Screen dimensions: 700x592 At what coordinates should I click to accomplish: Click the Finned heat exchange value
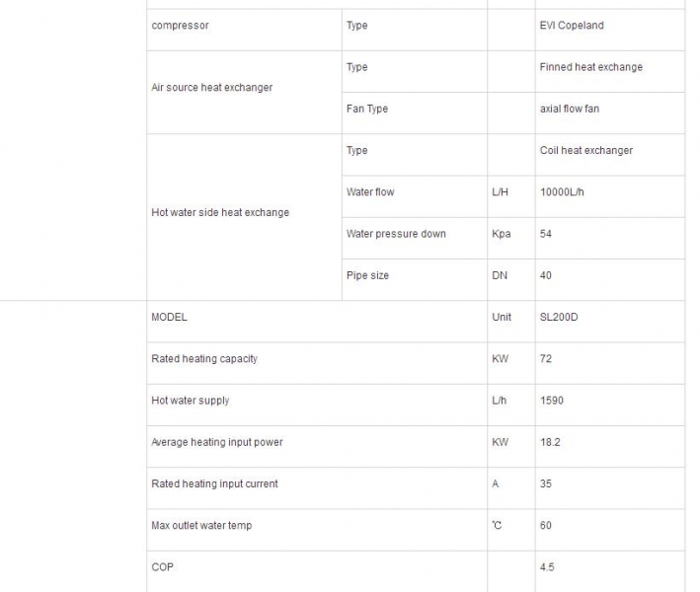pyautogui.click(x=591, y=67)
